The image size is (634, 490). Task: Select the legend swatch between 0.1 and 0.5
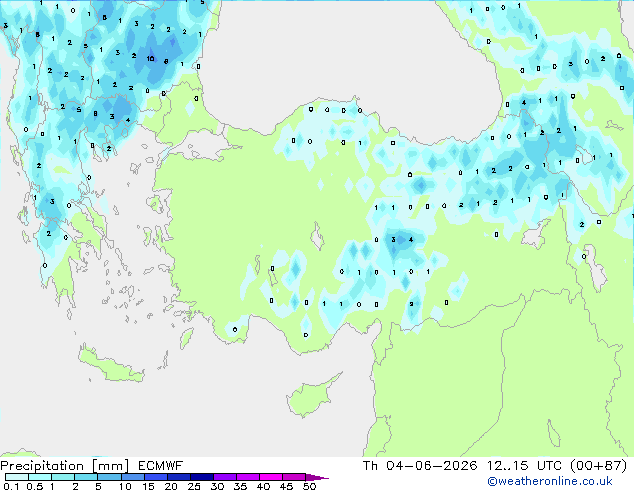click(17, 477)
